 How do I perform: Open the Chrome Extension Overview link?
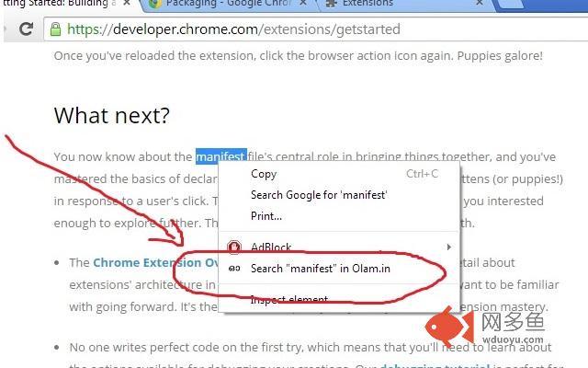tap(156, 262)
